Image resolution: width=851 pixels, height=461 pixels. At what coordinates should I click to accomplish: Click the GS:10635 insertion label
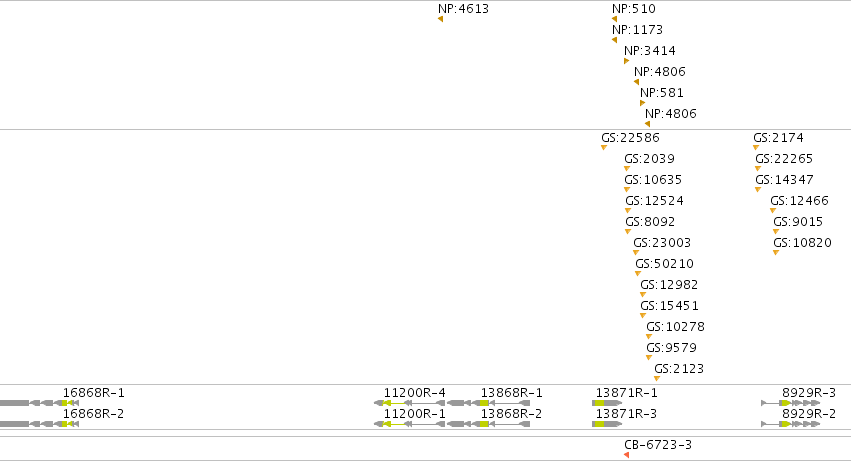coord(653,180)
